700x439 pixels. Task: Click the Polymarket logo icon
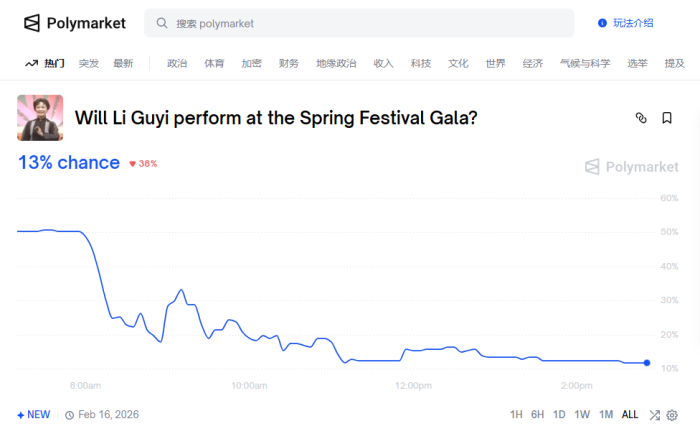(32, 22)
